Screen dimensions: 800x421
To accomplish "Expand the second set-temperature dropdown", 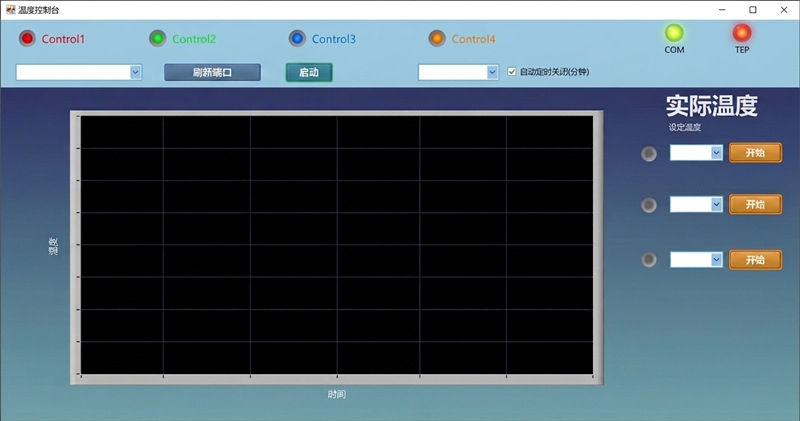I will (716, 205).
